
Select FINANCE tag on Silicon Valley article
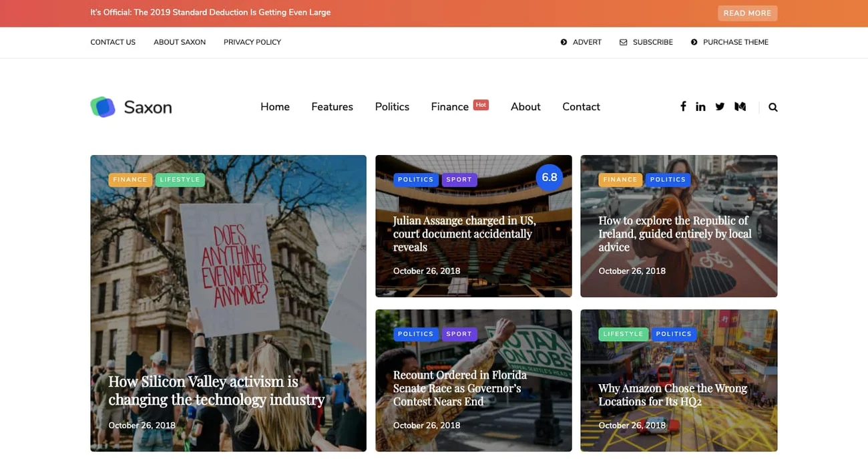pos(130,180)
